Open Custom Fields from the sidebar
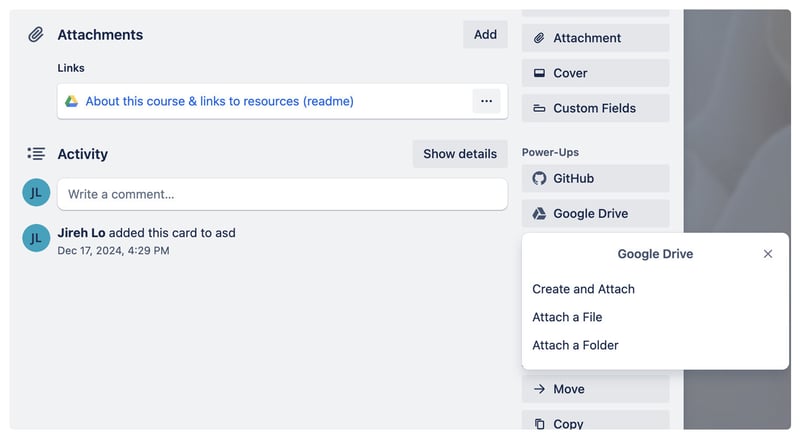Screen dimensions: 800x439 click(x=595, y=108)
